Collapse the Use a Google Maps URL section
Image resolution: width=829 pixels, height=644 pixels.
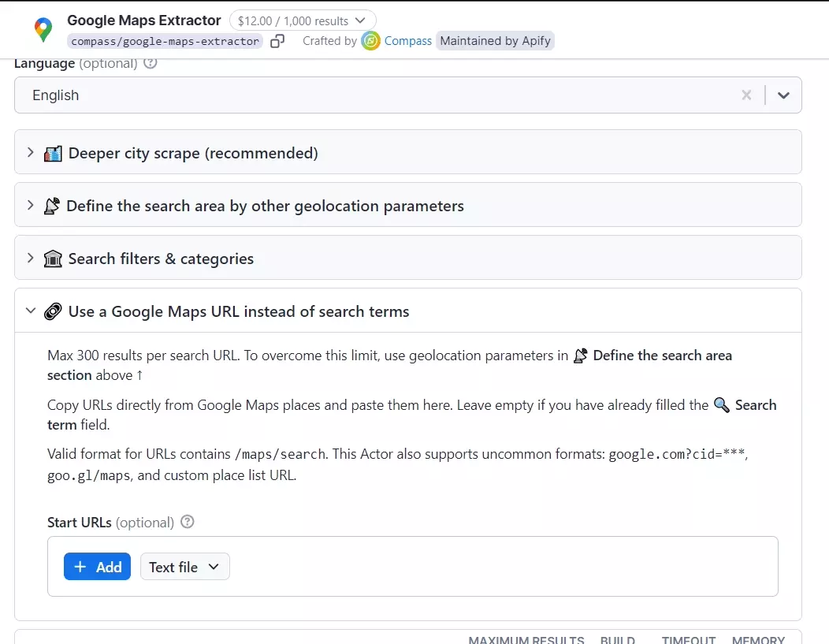click(32, 311)
